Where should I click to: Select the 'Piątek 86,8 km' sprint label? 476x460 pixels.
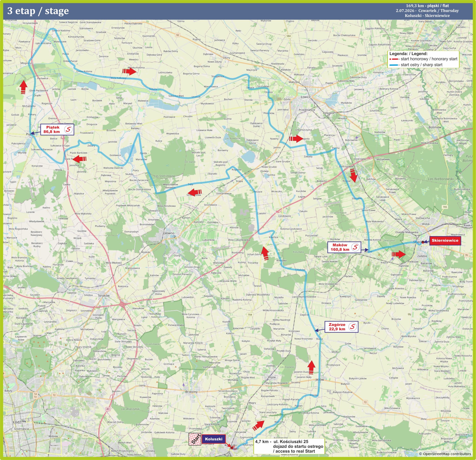point(57,129)
